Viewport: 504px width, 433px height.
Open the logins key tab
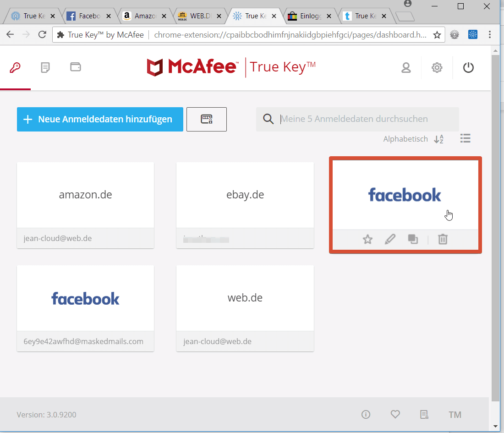[15, 67]
